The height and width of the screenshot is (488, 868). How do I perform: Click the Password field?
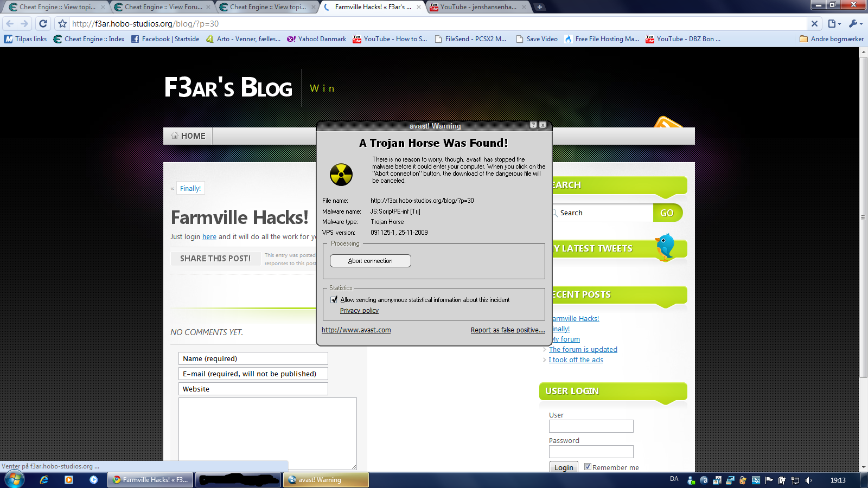pos(591,452)
